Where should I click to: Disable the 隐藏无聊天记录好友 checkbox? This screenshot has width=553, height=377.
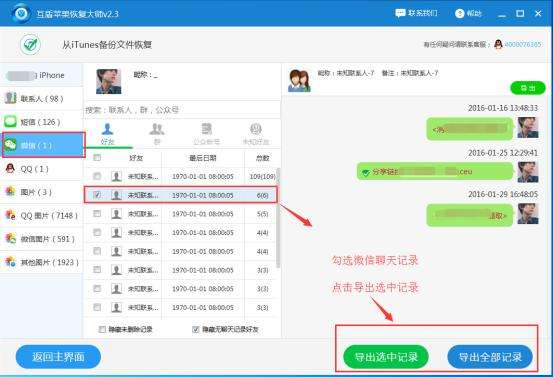196,329
